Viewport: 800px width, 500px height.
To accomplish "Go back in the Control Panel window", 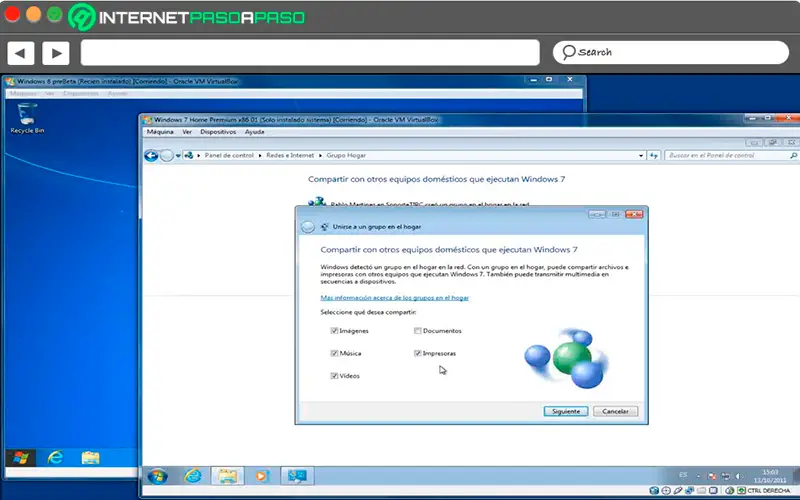I will [x=151, y=156].
